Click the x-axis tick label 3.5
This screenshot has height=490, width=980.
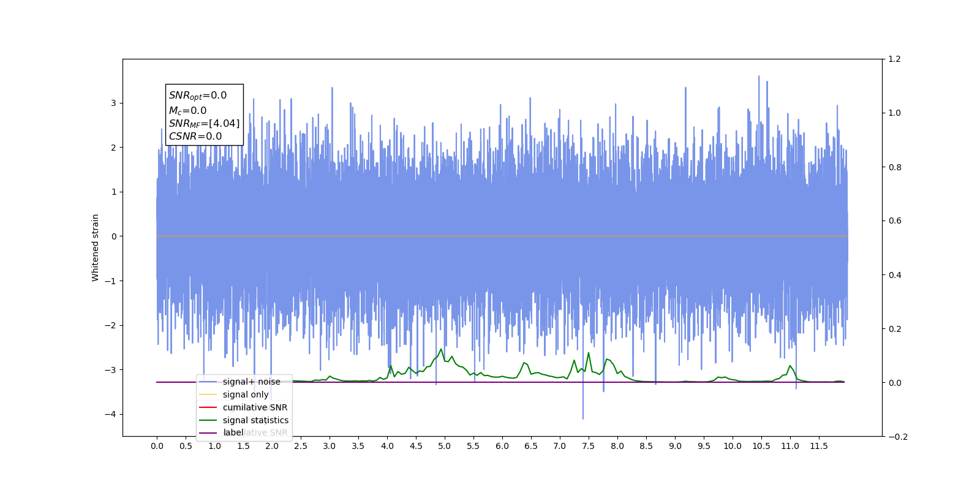point(358,446)
